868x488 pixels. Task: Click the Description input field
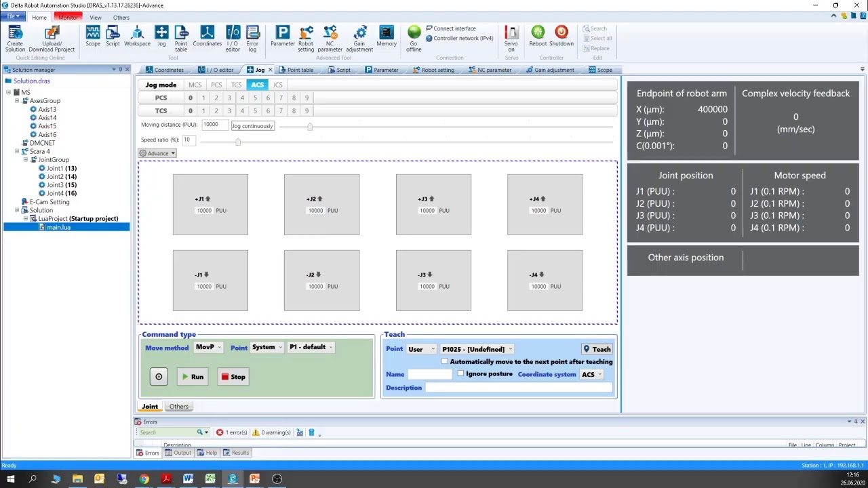519,388
